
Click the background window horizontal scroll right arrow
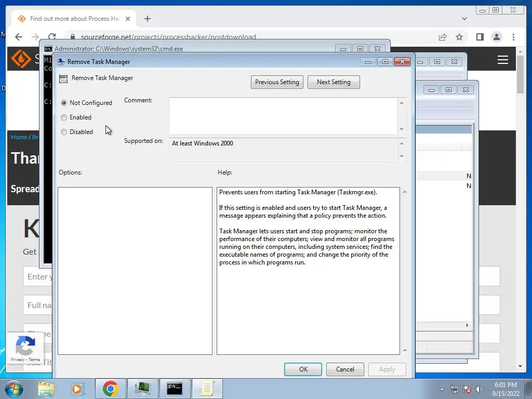coord(467,325)
